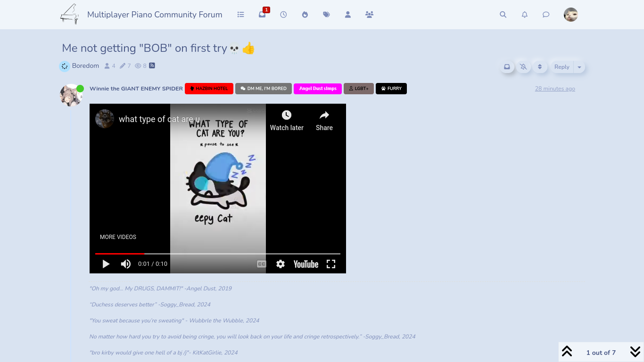This screenshot has width=644, height=362.
Task: Open the video channel avatar
Action: tap(105, 119)
